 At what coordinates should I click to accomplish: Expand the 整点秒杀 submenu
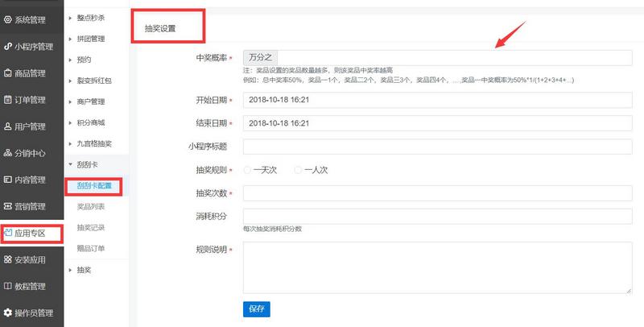(94, 18)
